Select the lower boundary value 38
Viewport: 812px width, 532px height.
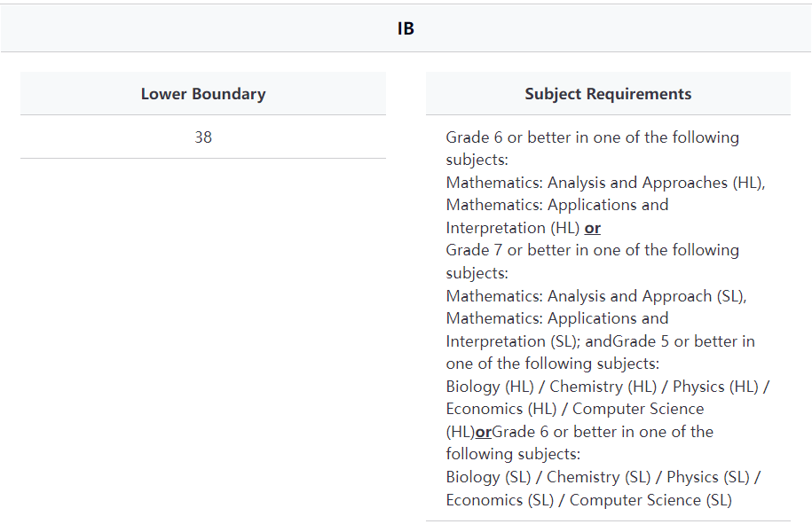click(x=203, y=137)
